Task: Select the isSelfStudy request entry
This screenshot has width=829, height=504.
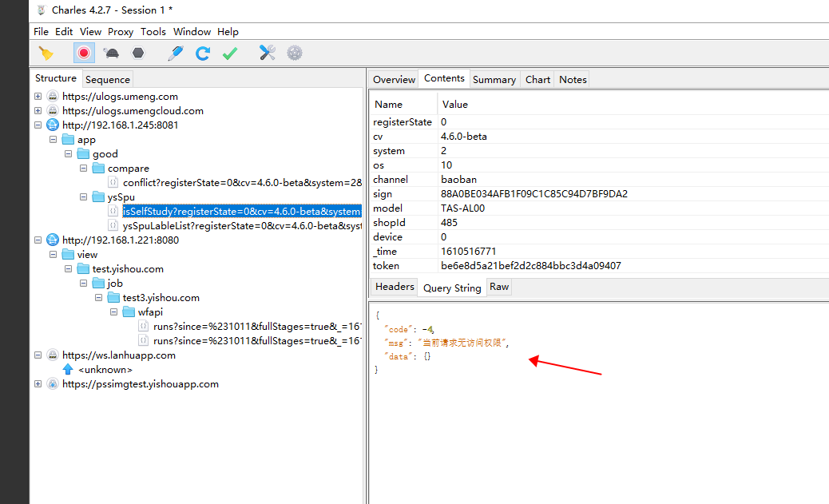Action: [242, 212]
